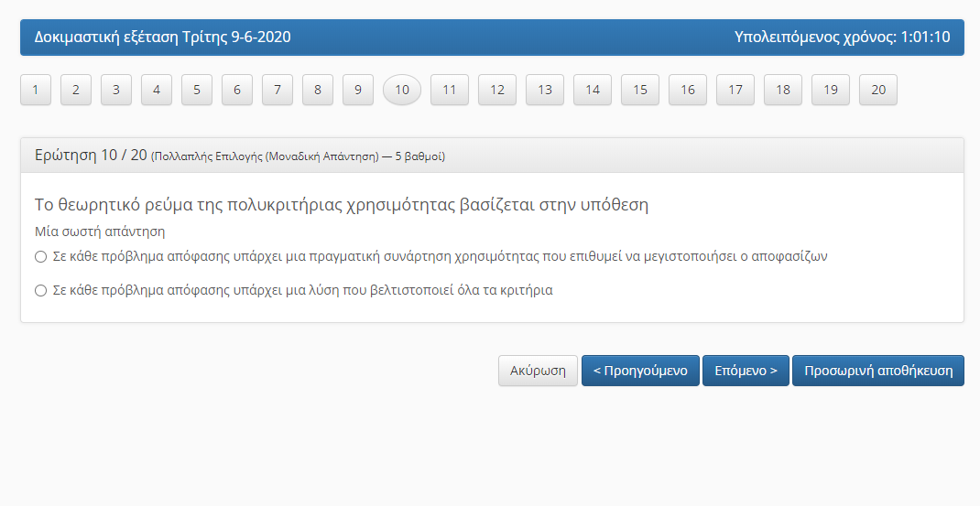Open question 3 in the navigator

116,90
